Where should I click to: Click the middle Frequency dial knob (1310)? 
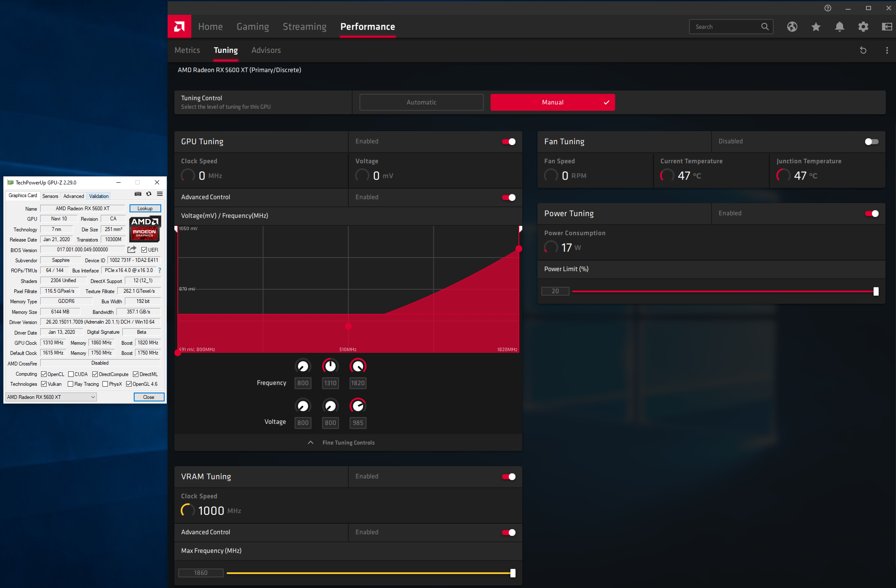(331, 366)
